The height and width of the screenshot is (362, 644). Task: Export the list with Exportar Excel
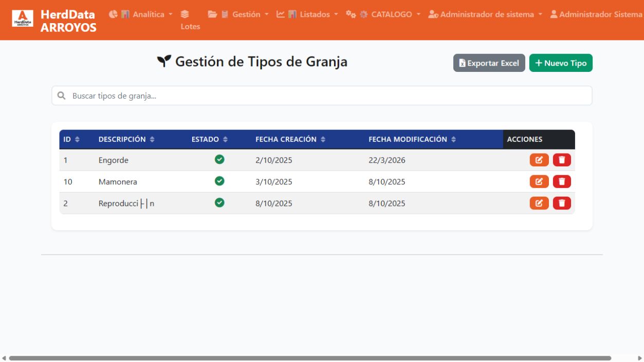[x=489, y=63]
